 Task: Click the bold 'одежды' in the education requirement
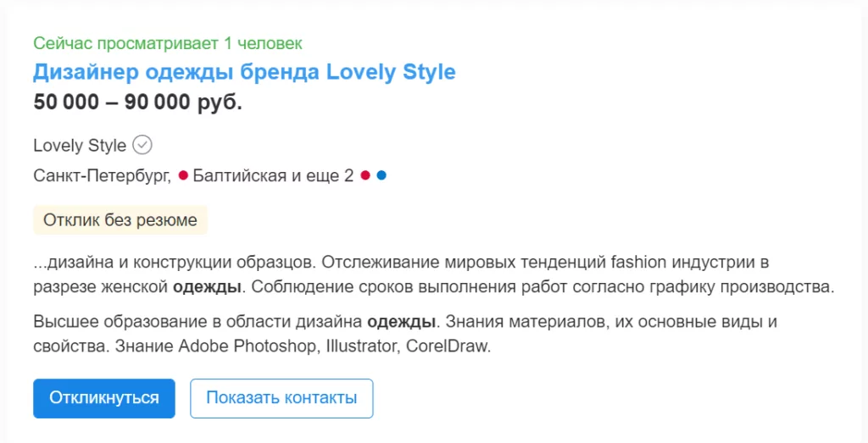click(x=401, y=323)
